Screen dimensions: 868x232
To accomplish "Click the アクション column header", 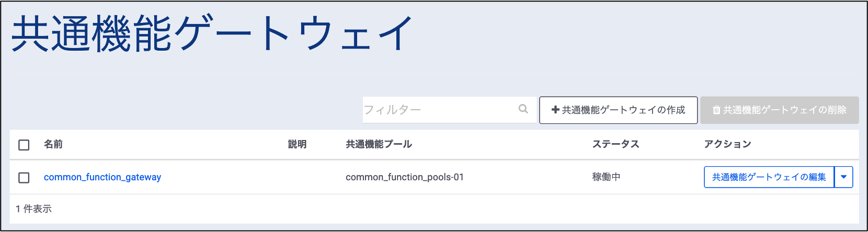I will pos(727,144).
